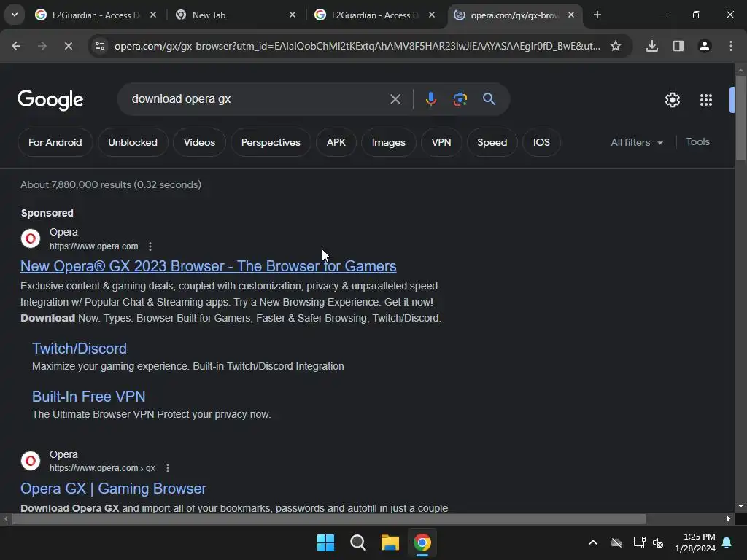Close the opera.com/gx tab
Image resolution: width=747 pixels, height=560 pixels.
[x=571, y=15]
